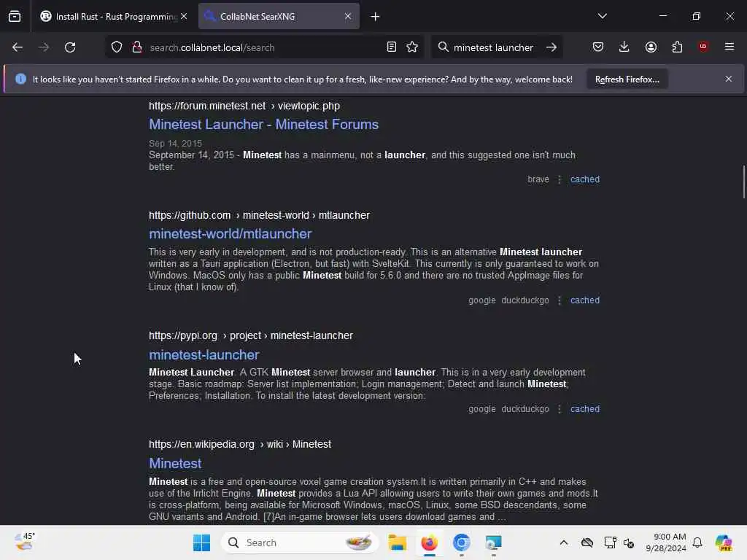Viewport: 747px width, 560px height.
Task: Open the Minetest Wikipedia result
Action: (x=175, y=463)
